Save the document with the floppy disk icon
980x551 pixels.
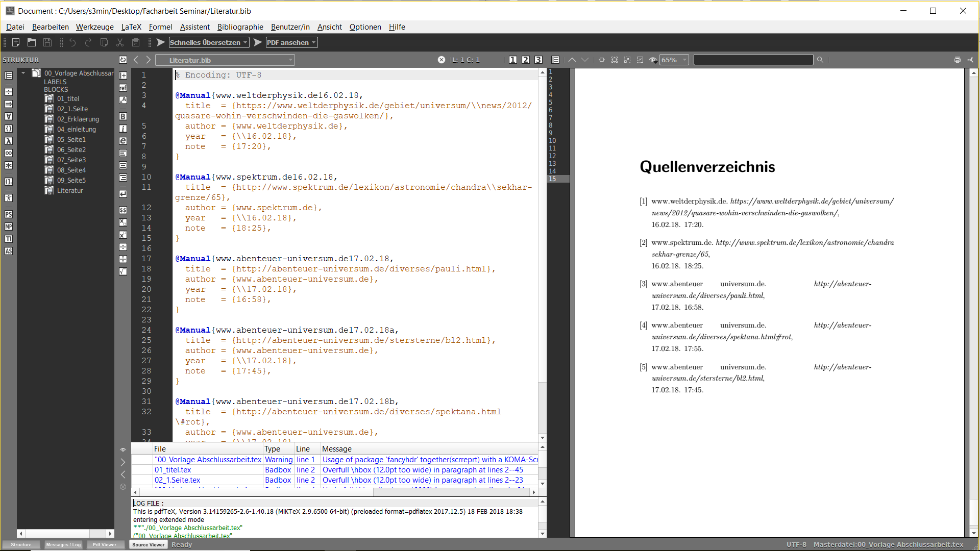[47, 42]
